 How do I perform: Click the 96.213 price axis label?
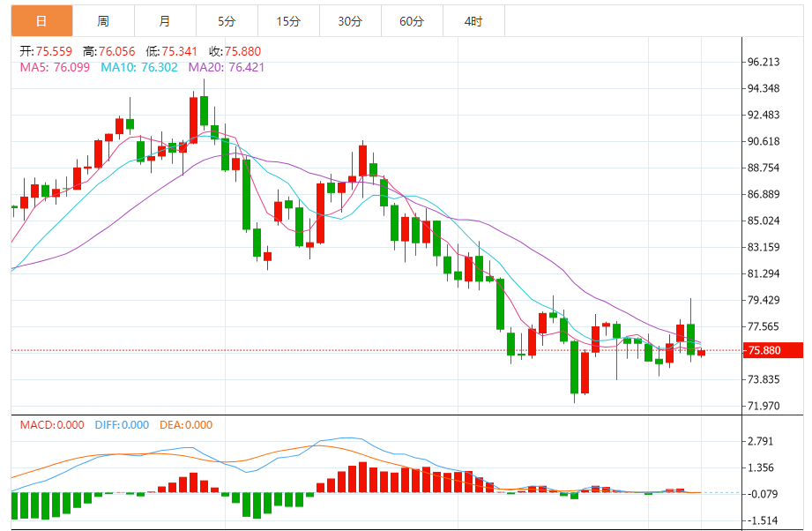(764, 62)
